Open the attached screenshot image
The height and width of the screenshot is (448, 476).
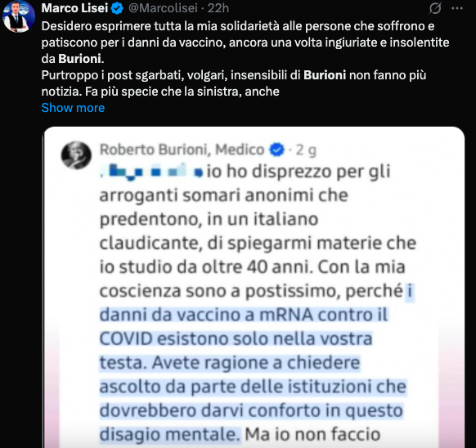(254, 287)
